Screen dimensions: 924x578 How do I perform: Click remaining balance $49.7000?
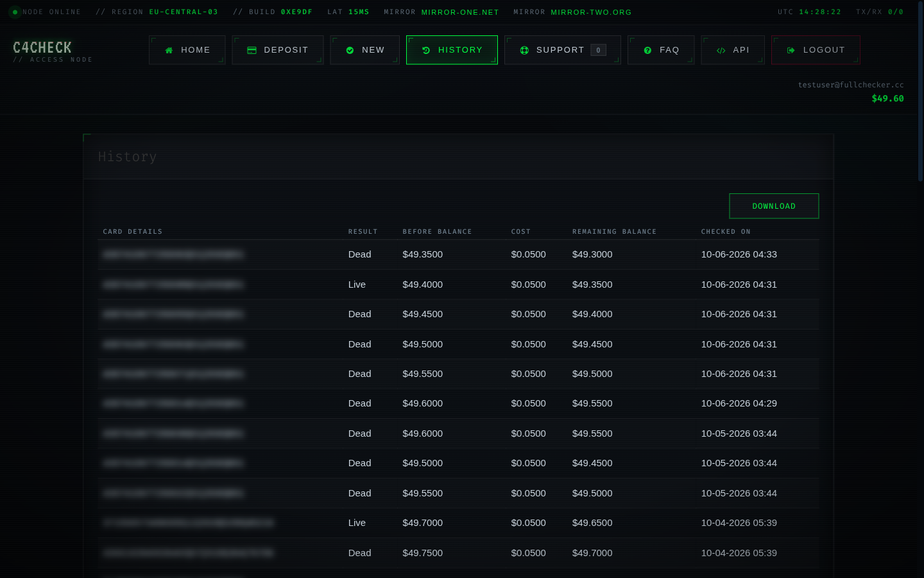(592, 553)
